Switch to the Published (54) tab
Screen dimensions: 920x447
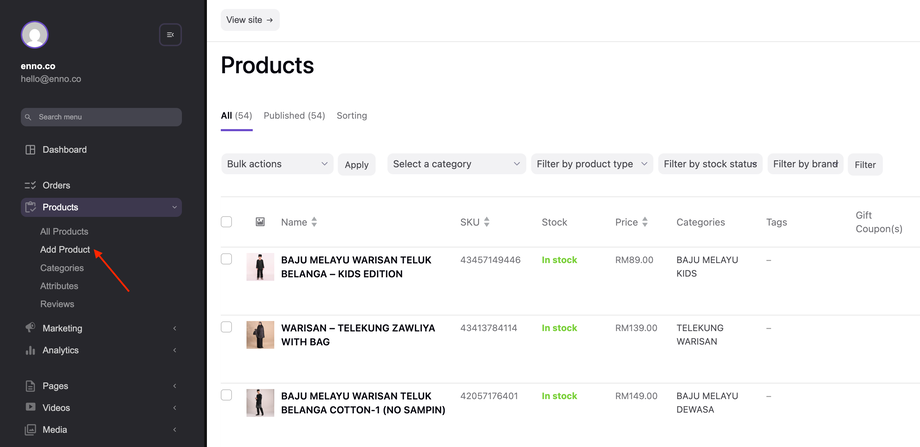[294, 116]
